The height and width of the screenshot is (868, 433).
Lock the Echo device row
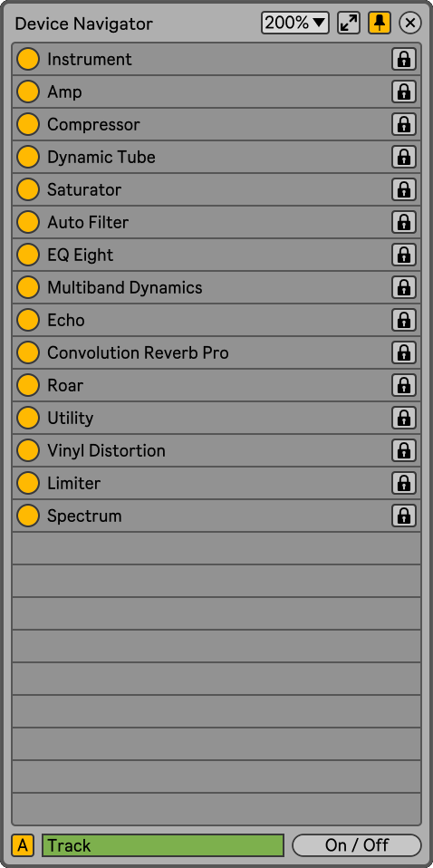[404, 321]
